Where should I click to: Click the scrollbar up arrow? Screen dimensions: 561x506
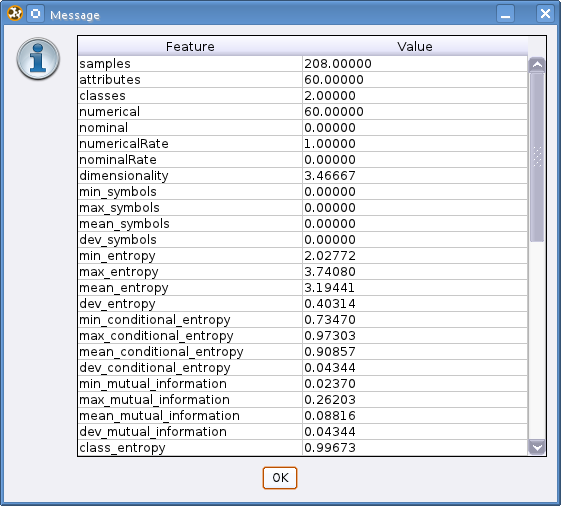(x=537, y=65)
